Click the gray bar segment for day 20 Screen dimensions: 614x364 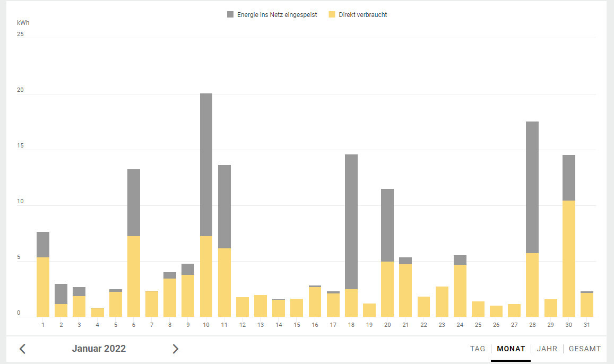click(x=387, y=225)
